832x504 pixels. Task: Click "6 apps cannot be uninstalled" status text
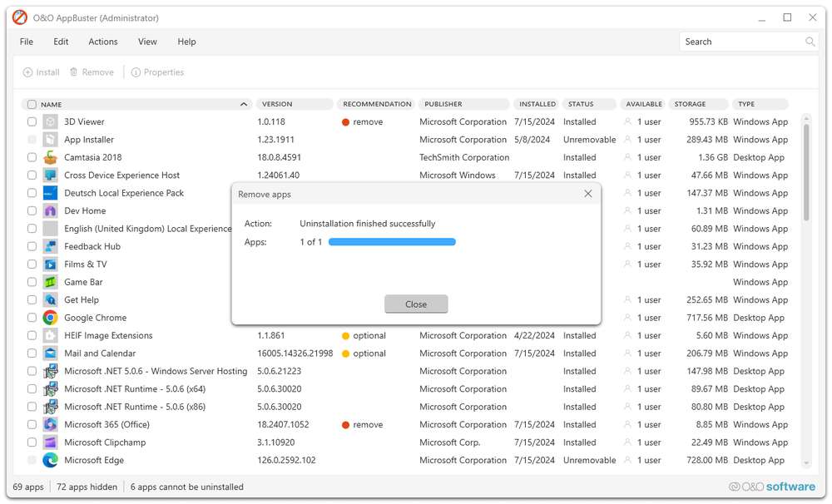click(x=186, y=487)
